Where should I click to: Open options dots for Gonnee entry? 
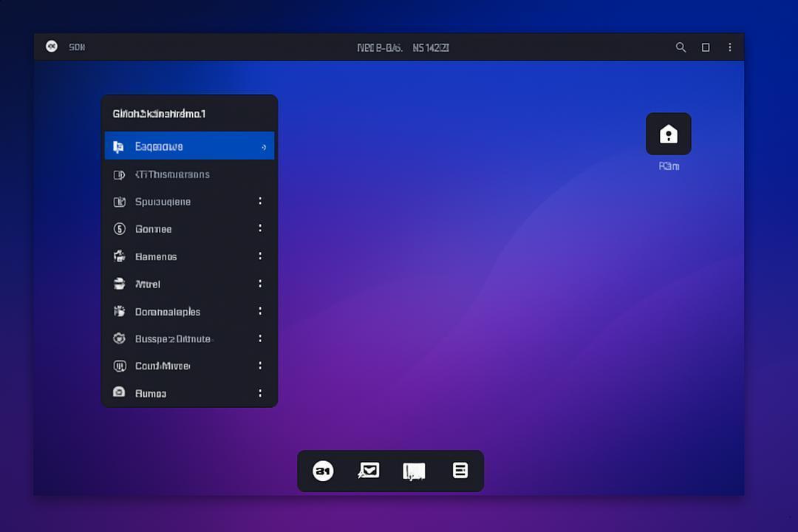point(260,228)
